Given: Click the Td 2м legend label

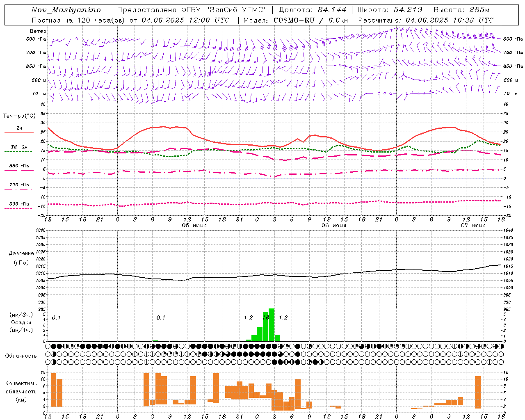Looking at the screenshot, I should point(19,147).
